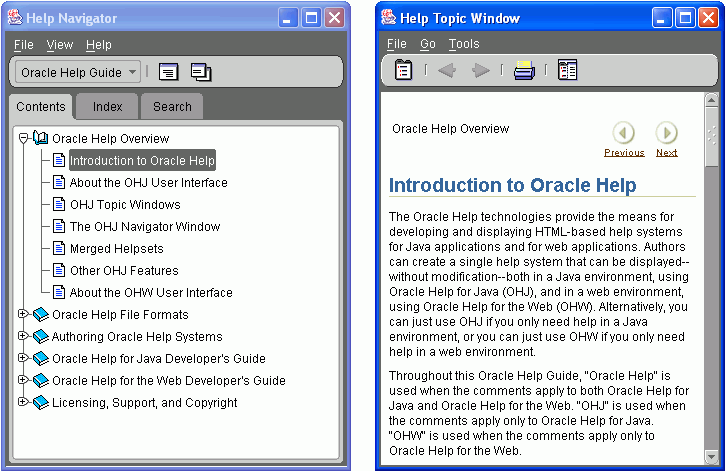Click book icon beside Oracle Help for Java Developer's Guide

[x=41, y=358]
